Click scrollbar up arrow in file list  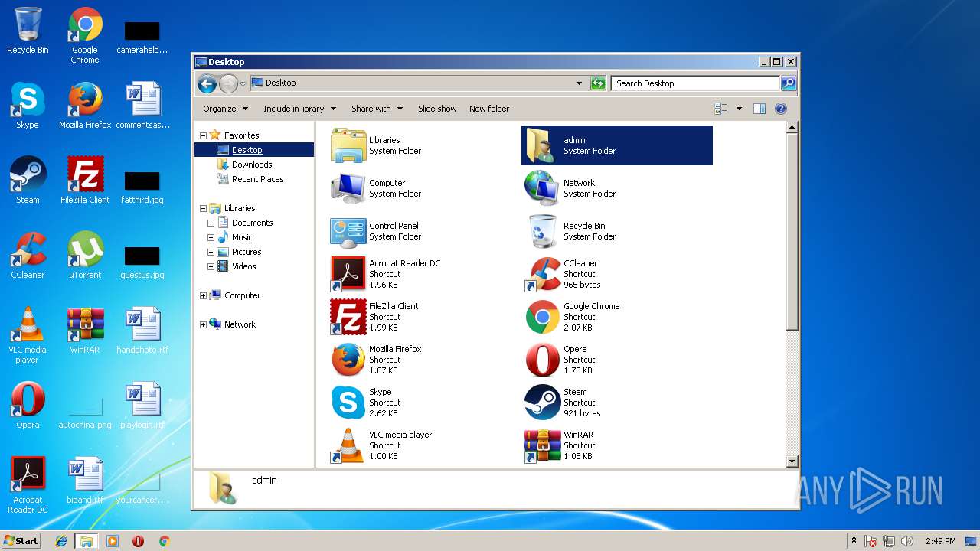click(792, 127)
